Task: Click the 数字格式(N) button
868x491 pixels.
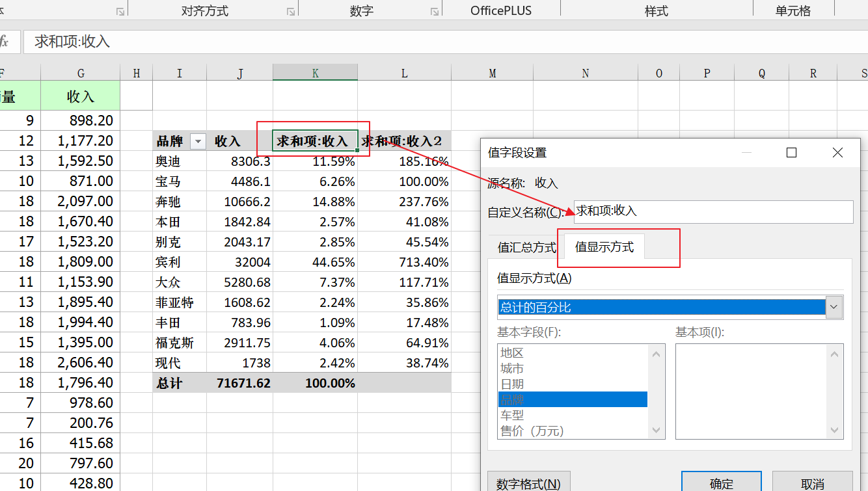Action: [x=529, y=483]
